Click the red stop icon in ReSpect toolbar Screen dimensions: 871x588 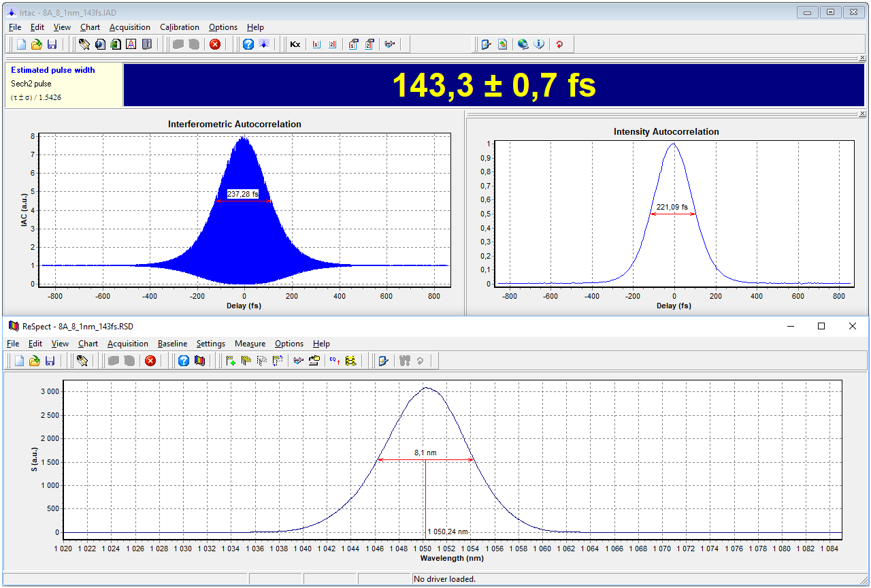tap(150, 361)
